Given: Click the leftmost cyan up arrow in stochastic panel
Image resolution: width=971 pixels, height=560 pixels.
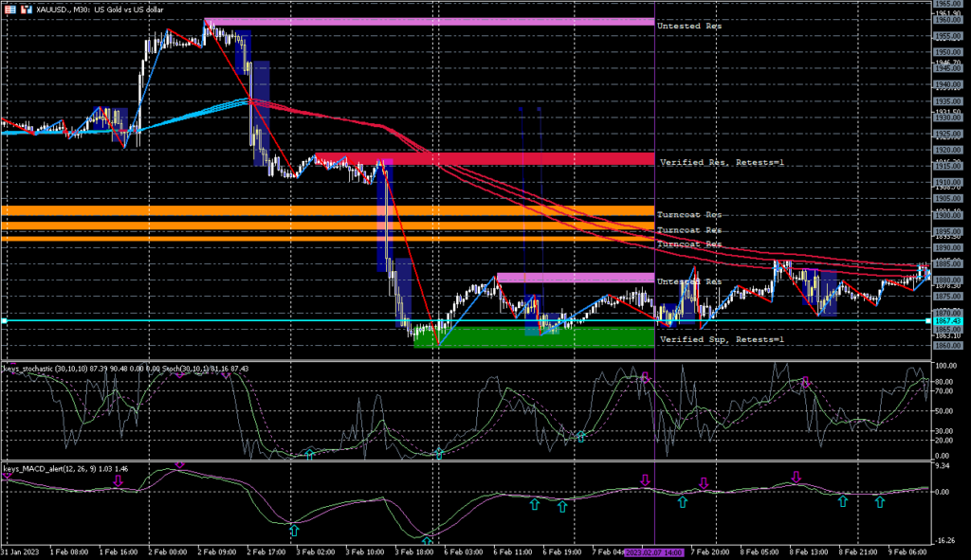Looking at the screenshot, I should (x=309, y=455).
